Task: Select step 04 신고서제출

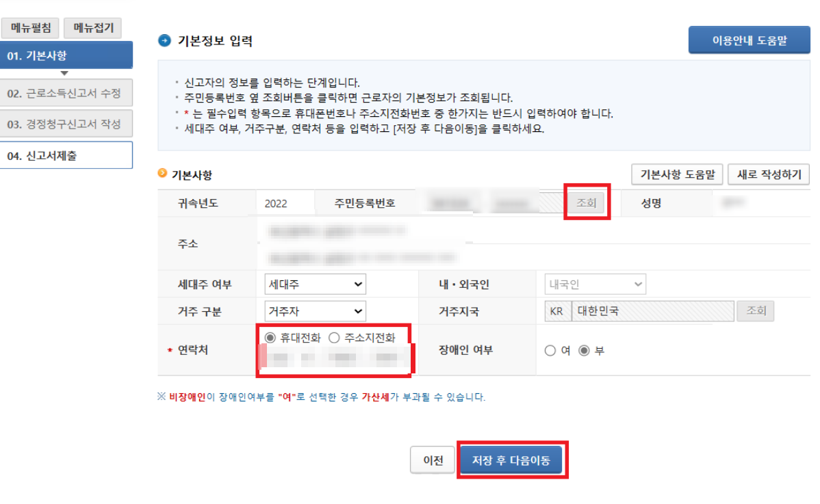Action: click(66, 155)
